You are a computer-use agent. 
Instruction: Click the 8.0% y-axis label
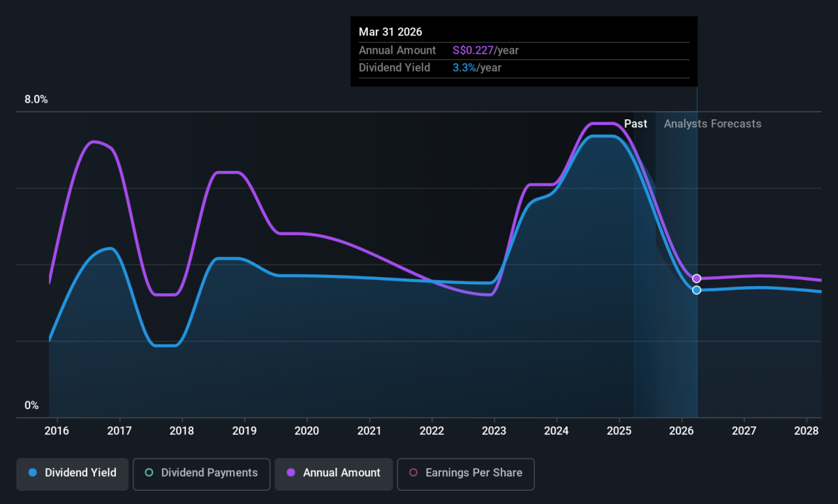36,100
